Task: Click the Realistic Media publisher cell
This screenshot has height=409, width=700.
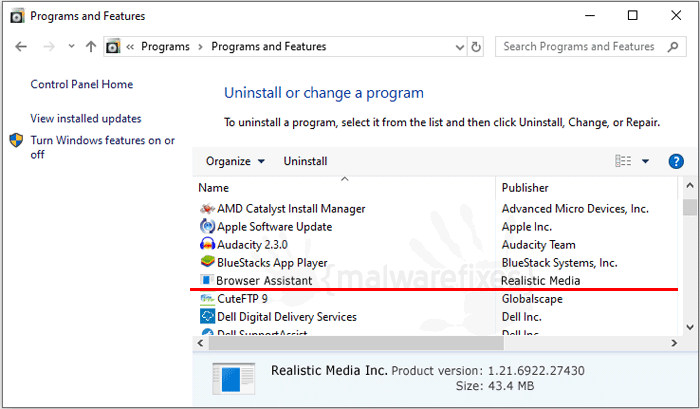Action: [541, 280]
